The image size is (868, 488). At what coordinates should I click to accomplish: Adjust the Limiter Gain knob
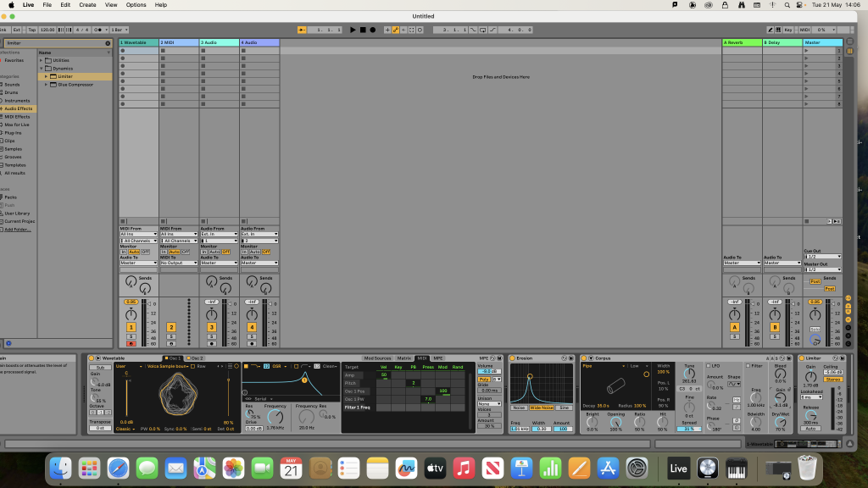pos(810,377)
